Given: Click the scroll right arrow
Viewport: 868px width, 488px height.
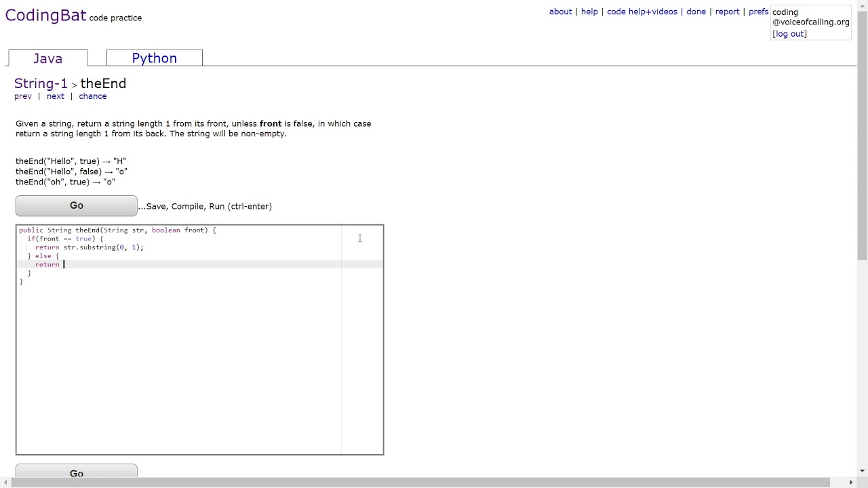Looking at the screenshot, I should (x=851, y=483).
